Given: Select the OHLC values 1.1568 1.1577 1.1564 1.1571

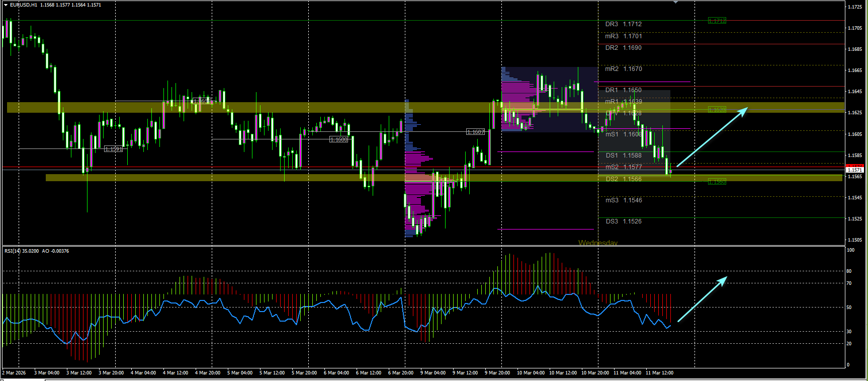Looking at the screenshot, I should [x=71, y=5].
